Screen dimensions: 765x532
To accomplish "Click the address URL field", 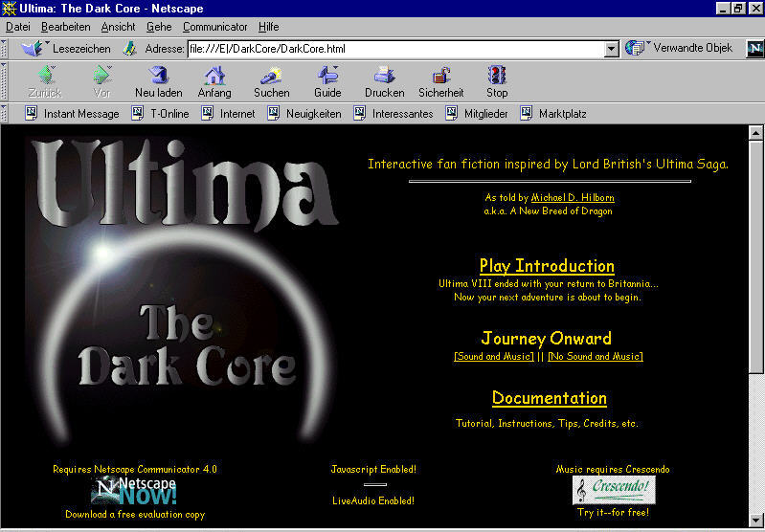I will click(x=396, y=49).
